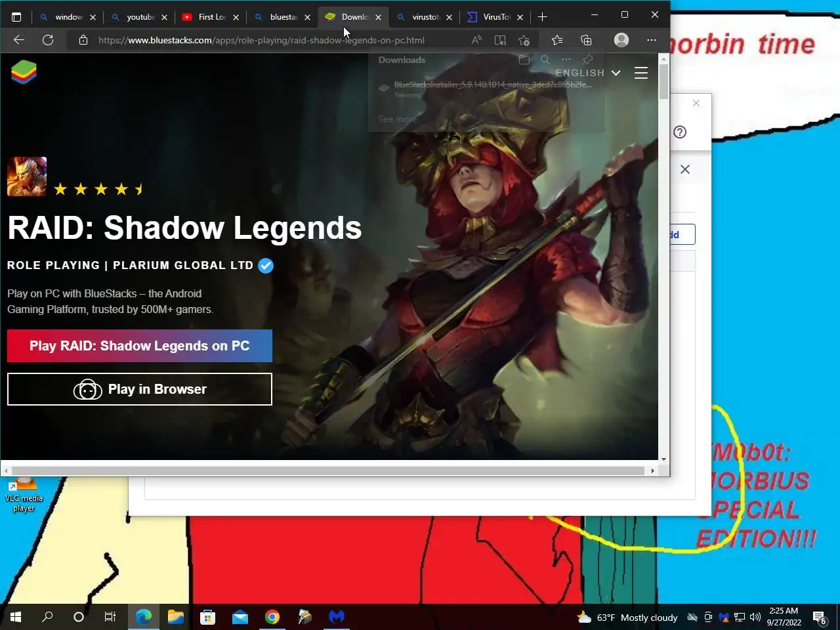Click the taskbar Search icon
This screenshot has height=630, width=840.
pos(47,617)
